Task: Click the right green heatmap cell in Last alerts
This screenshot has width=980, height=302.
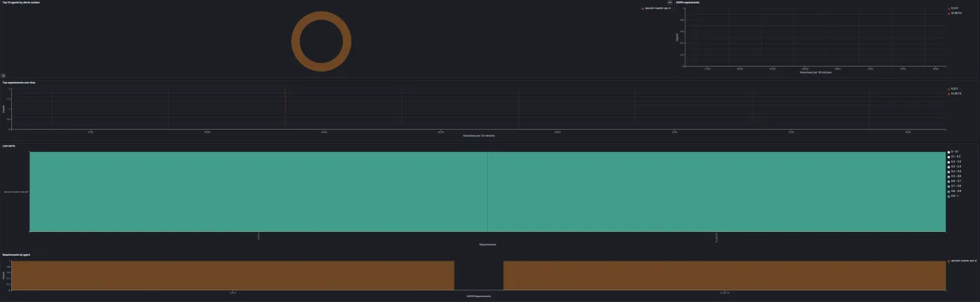Action: tap(717, 191)
